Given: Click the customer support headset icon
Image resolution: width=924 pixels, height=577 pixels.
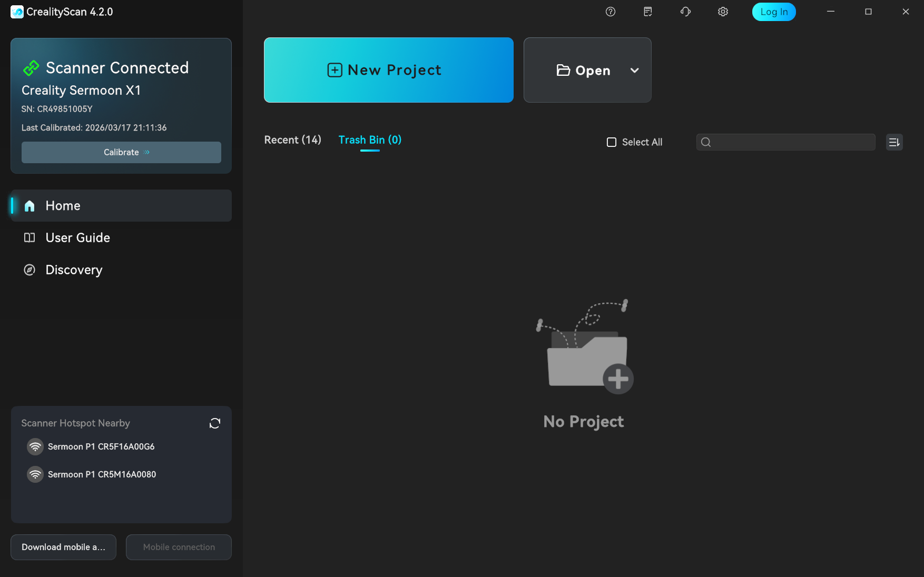Looking at the screenshot, I should point(685,12).
